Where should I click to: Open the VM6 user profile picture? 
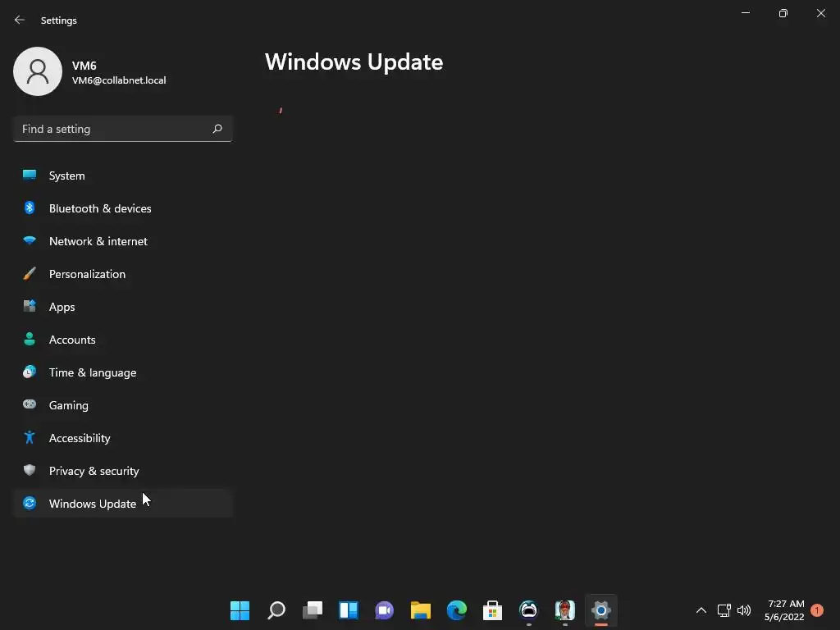coord(38,71)
